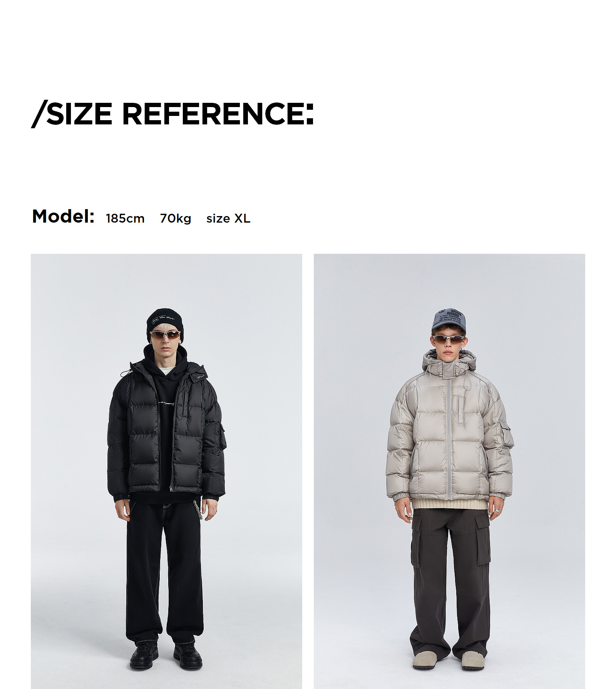The height and width of the screenshot is (689, 616).
Task: Click the size XL text
Action: pyautogui.click(x=228, y=218)
